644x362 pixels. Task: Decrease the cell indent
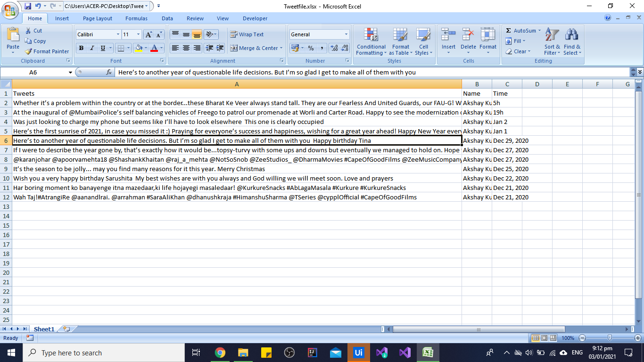pos(209,48)
